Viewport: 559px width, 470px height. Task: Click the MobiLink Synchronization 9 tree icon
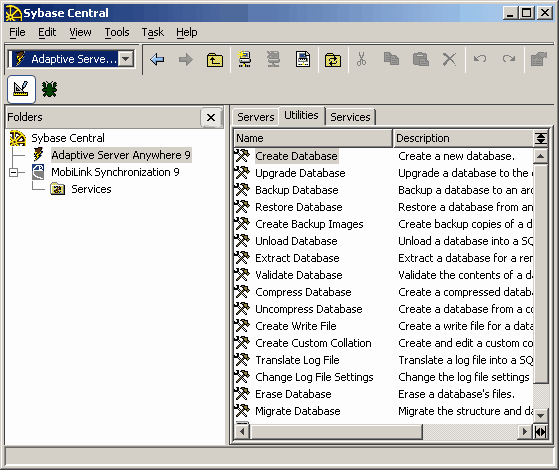coord(38,172)
